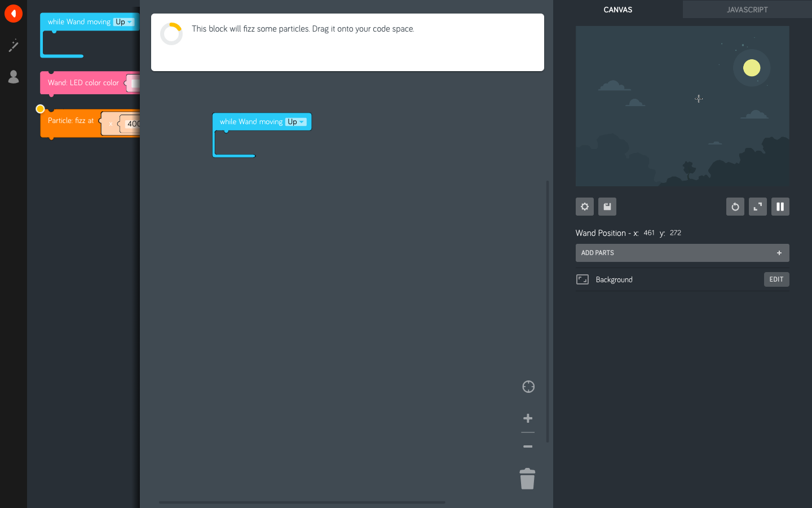This screenshot has width=812, height=508.
Task: Click the Add Parts bar
Action: pyautogui.click(x=682, y=253)
